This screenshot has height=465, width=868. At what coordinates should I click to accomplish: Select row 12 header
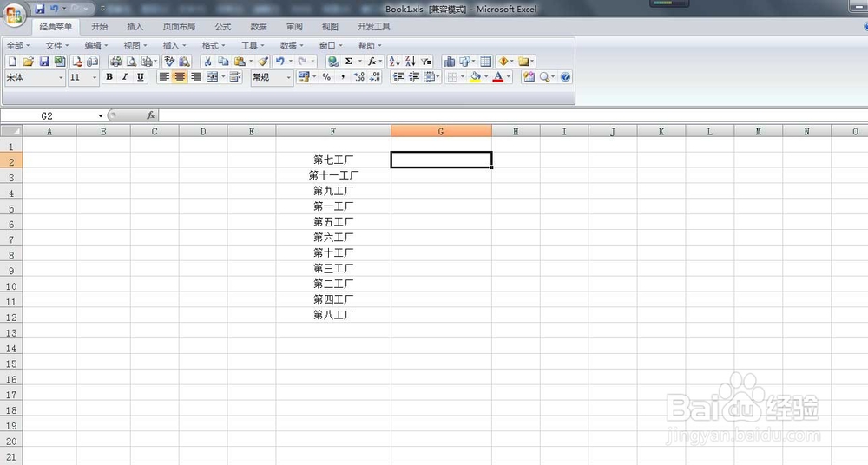[x=11, y=317]
